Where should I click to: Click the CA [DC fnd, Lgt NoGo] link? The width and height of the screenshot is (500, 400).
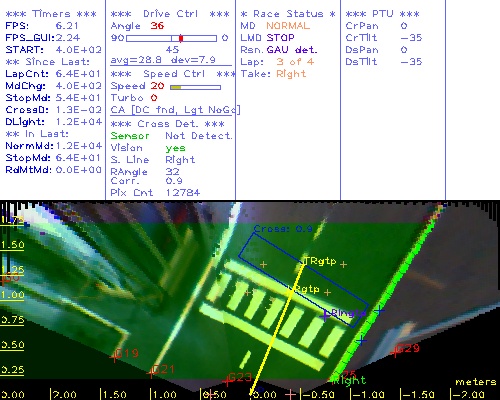(175, 110)
